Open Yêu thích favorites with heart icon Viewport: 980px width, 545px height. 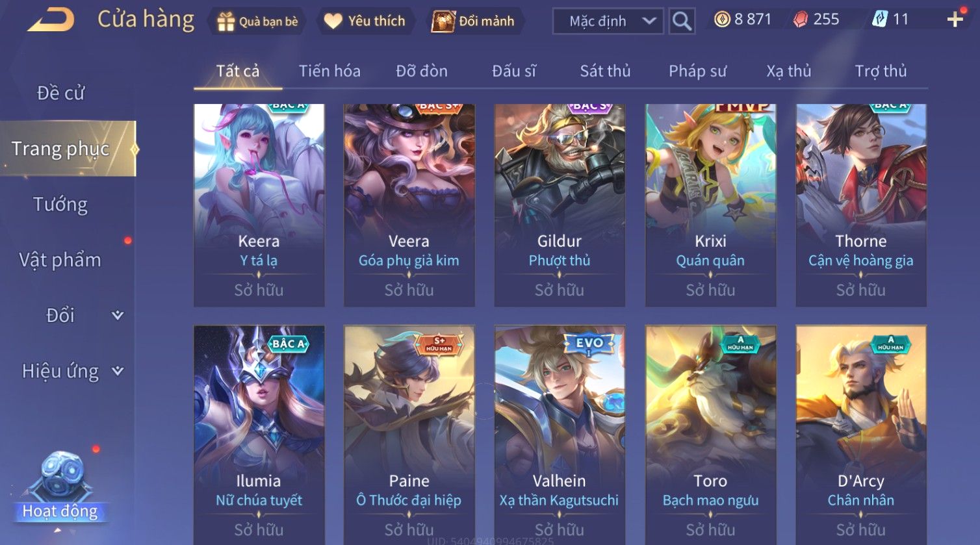click(x=365, y=21)
